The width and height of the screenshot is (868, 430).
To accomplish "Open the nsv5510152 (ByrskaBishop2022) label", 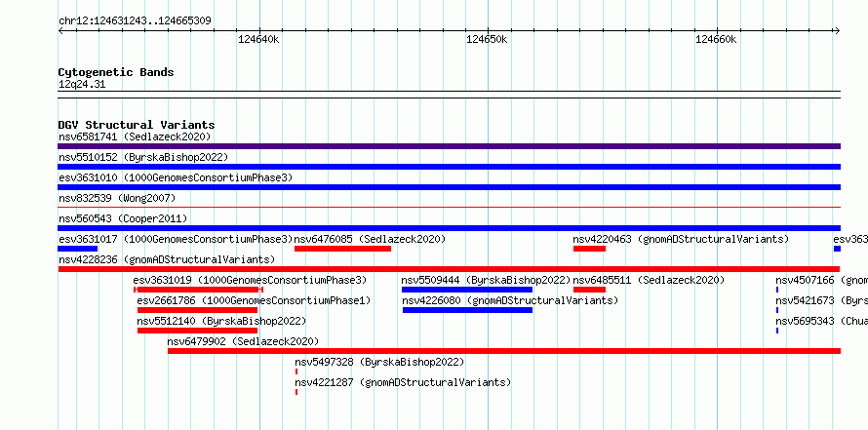I will (143, 157).
